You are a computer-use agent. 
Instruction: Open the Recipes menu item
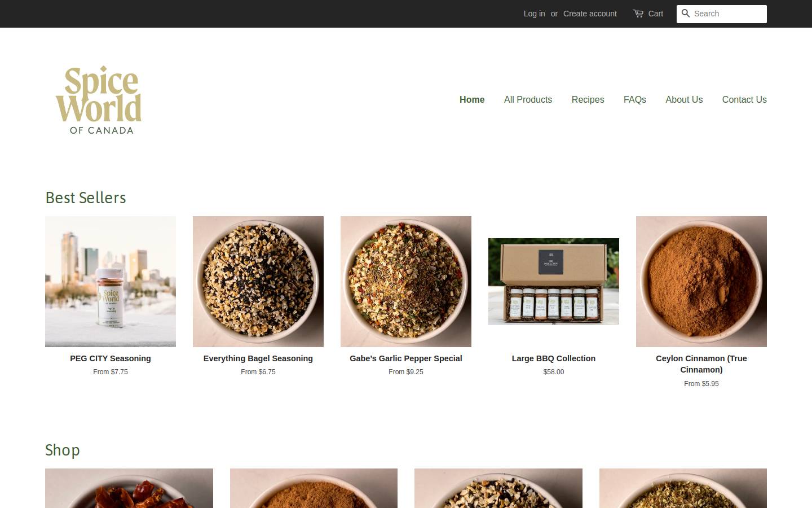588,99
